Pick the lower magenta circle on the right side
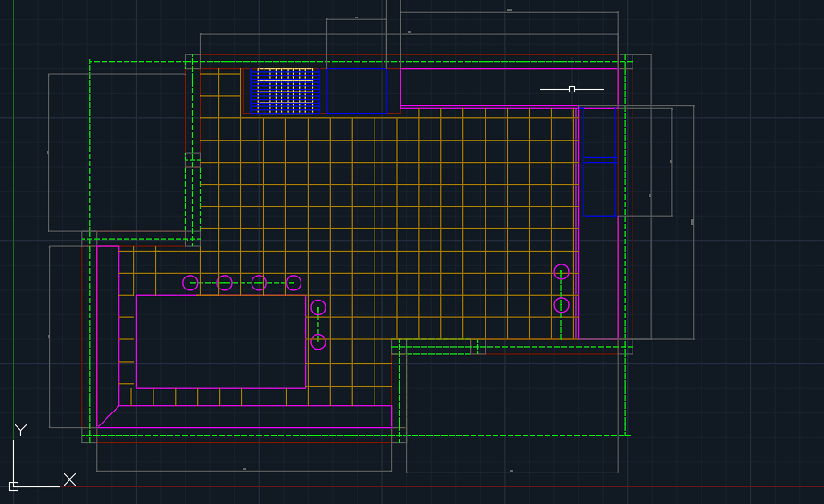 coord(561,305)
